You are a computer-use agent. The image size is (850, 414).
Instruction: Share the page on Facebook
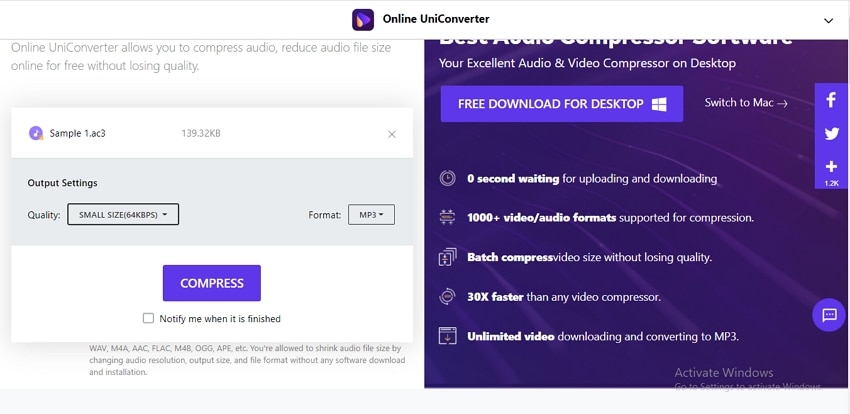[x=832, y=100]
